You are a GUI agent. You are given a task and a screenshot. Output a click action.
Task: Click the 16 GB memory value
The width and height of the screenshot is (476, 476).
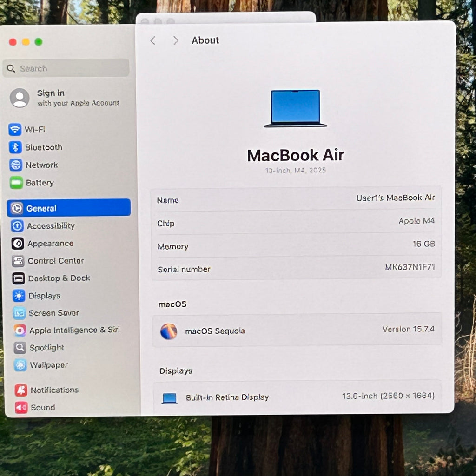[424, 244]
